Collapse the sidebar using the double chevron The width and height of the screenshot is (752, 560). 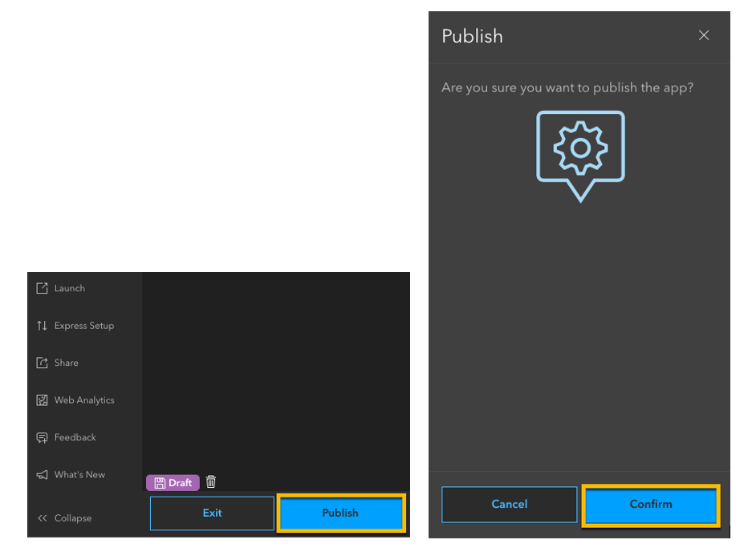41,517
